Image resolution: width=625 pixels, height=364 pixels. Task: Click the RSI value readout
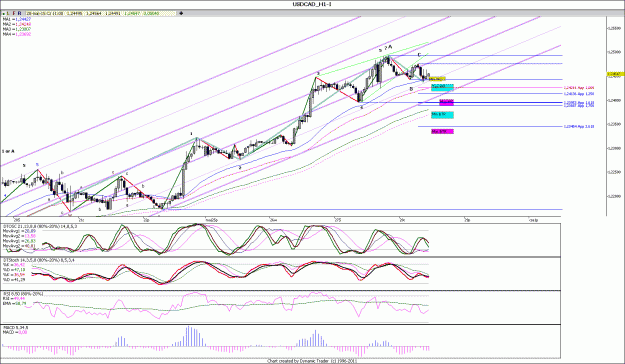14,298
